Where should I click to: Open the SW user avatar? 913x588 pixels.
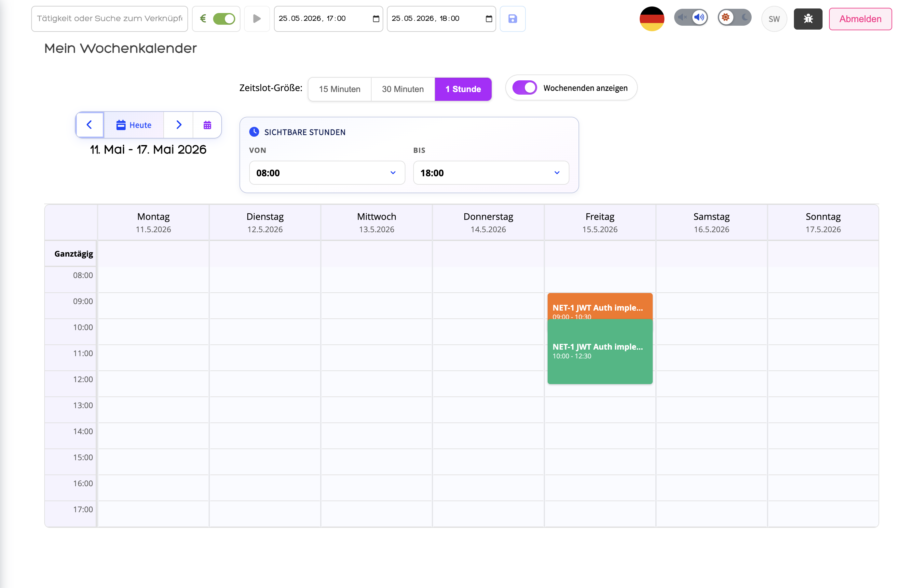(774, 19)
